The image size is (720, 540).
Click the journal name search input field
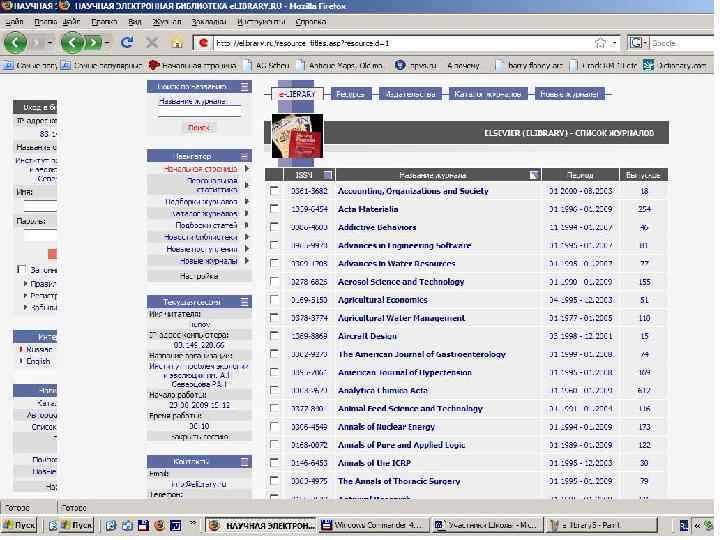(x=199, y=112)
